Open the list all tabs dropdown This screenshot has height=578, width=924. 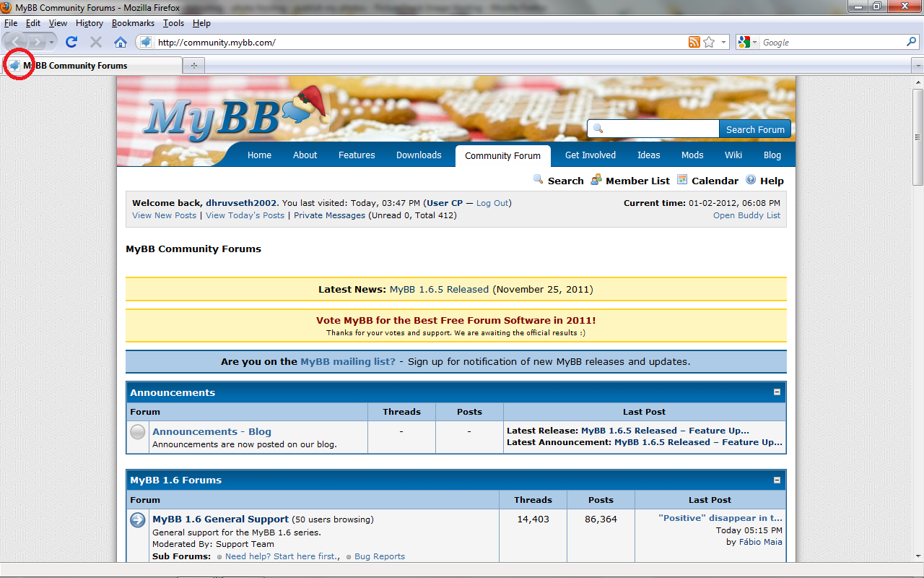pyautogui.click(x=918, y=66)
